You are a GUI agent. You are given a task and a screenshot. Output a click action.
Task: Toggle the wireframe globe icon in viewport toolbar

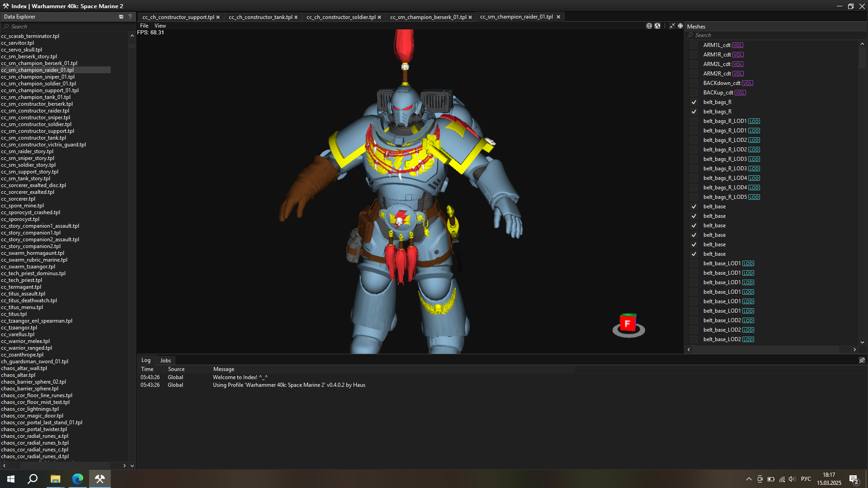649,26
